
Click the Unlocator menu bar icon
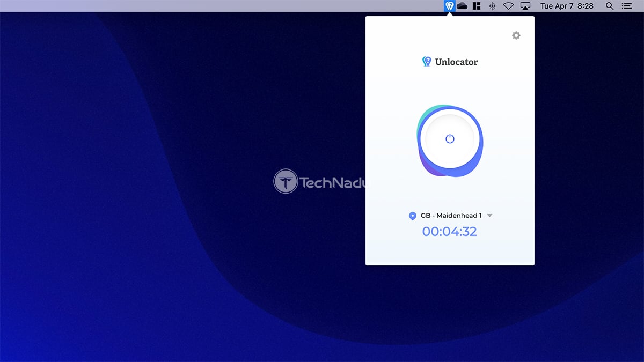coord(450,6)
